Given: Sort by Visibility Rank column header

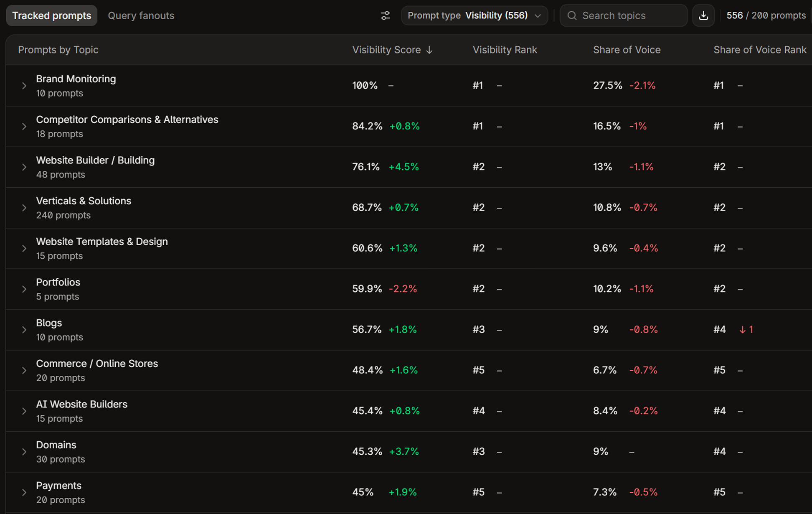Looking at the screenshot, I should coord(505,50).
